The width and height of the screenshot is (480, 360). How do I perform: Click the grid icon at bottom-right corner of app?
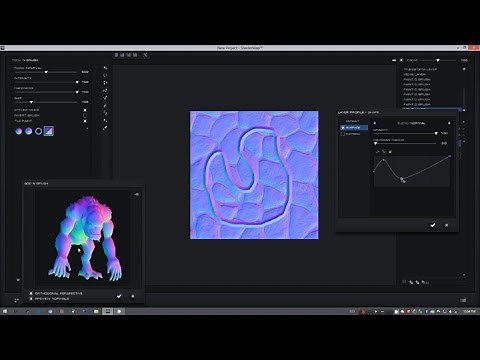tap(463, 300)
